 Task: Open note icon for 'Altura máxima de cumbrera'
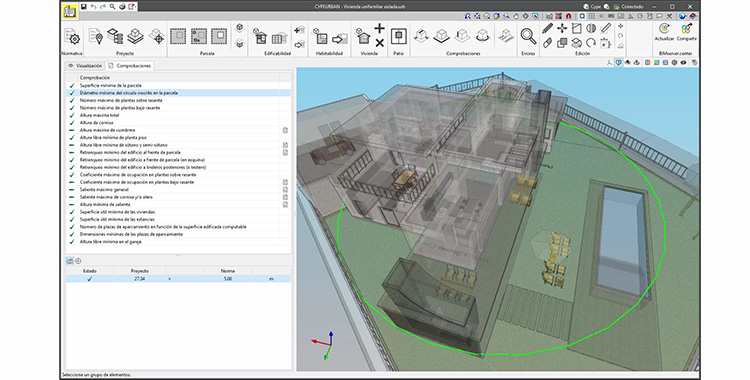(x=285, y=130)
